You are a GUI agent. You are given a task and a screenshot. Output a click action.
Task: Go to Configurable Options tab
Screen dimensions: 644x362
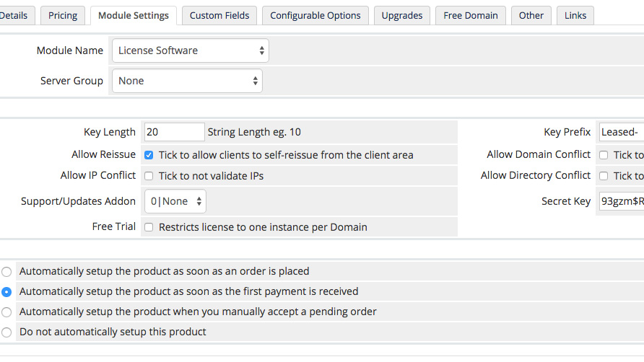point(316,15)
